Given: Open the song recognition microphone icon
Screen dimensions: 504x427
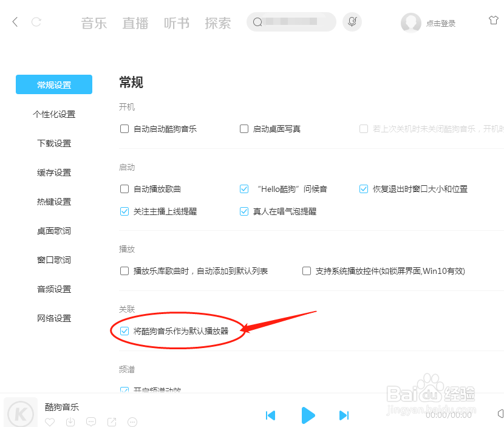Looking at the screenshot, I should pyautogui.click(x=352, y=22).
